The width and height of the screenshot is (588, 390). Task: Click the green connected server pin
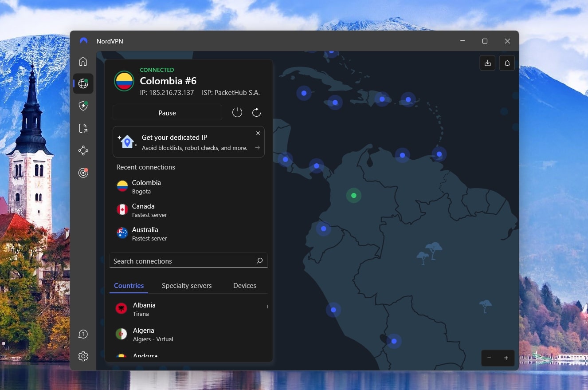[x=353, y=195]
